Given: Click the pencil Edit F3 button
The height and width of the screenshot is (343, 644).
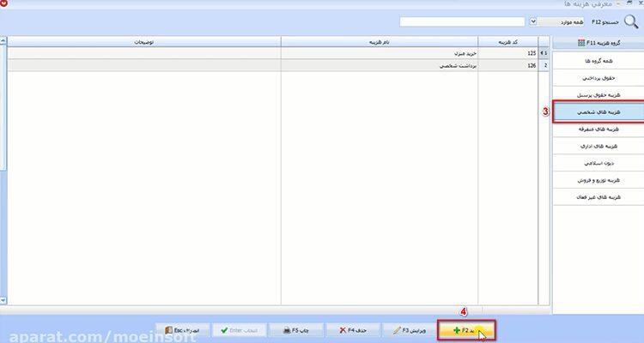Looking at the screenshot, I should [x=410, y=330].
